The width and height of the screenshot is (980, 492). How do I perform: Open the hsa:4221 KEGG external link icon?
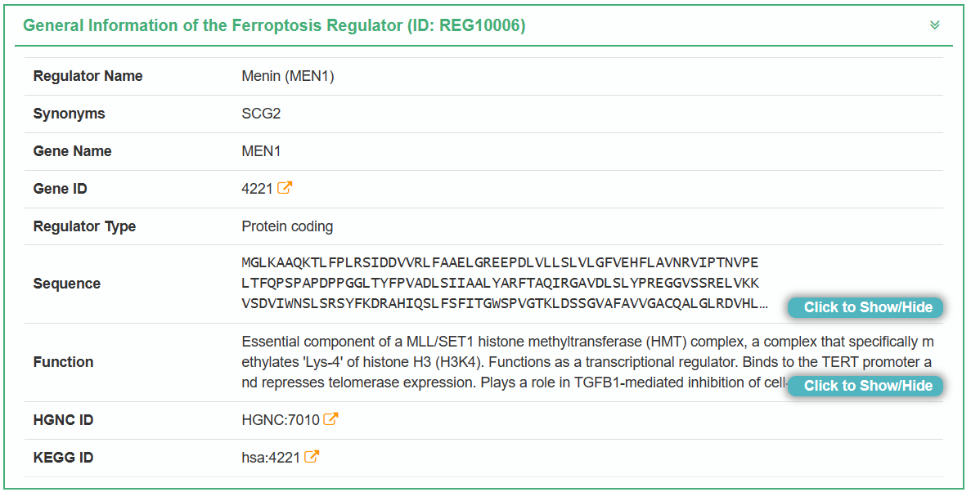pos(312,457)
